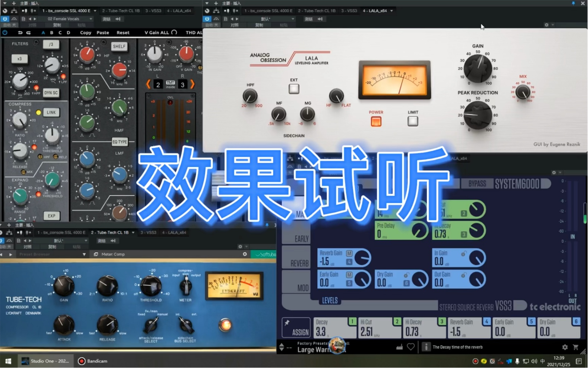588x368 pixels.
Task: Click previous channel arrow left of number 2
Action: point(148,84)
